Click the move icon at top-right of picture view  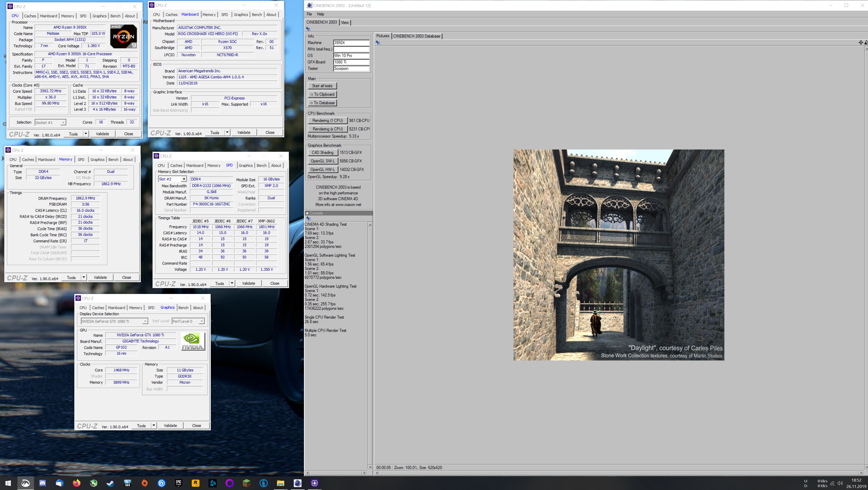click(861, 42)
